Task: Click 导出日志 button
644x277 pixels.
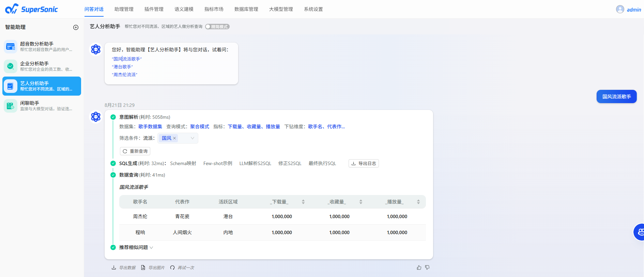Action: 364,163
